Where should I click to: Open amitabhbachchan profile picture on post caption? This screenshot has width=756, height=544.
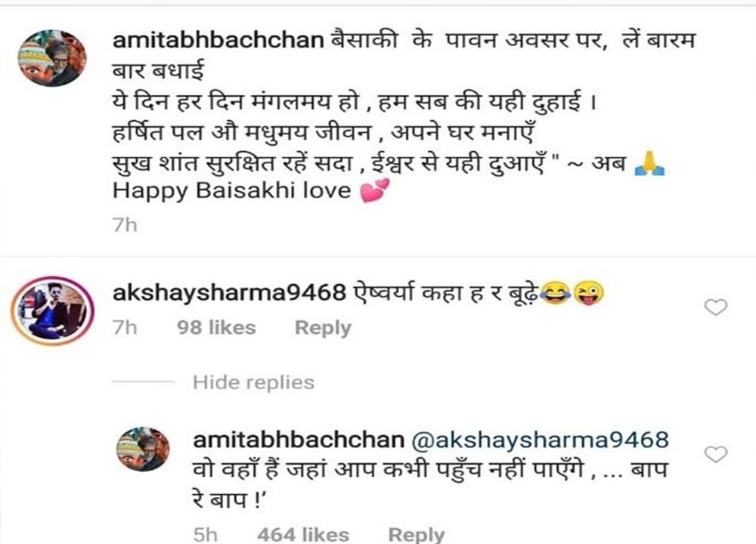[x=52, y=58]
